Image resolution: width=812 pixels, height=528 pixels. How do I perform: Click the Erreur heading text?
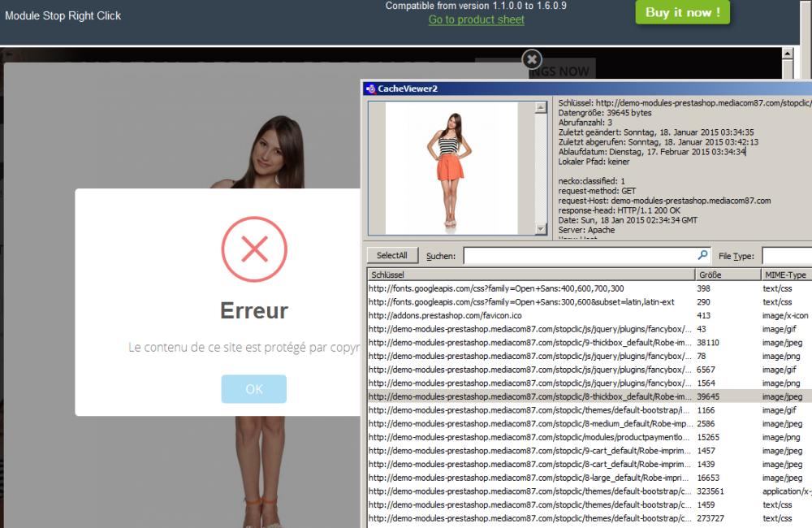pyautogui.click(x=253, y=311)
